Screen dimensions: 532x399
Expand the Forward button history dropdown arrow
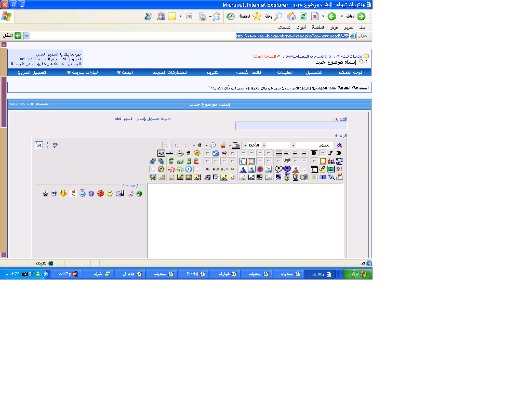pyautogui.click(x=323, y=16)
